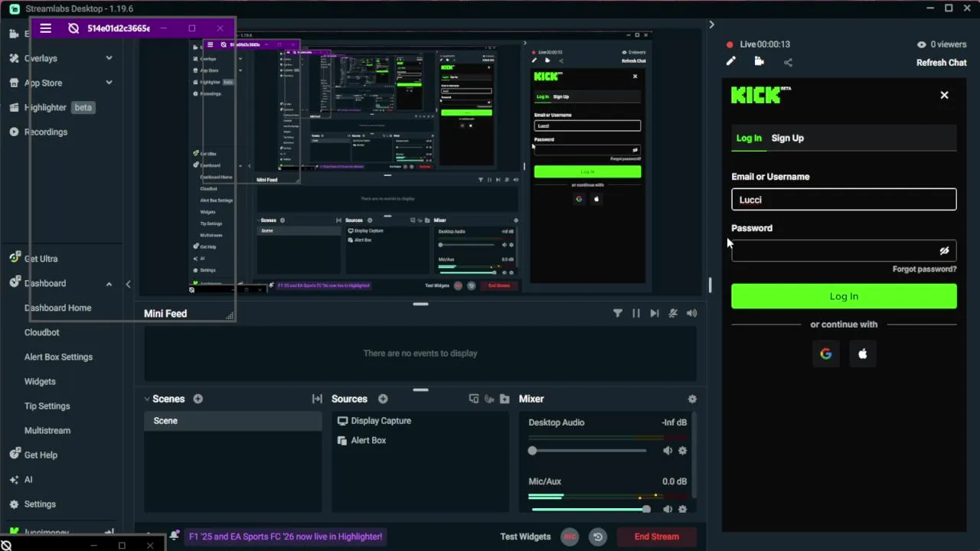Click the notification bell at bottom bar
Viewport: 980px width, 551px height.
click(174, 536)
